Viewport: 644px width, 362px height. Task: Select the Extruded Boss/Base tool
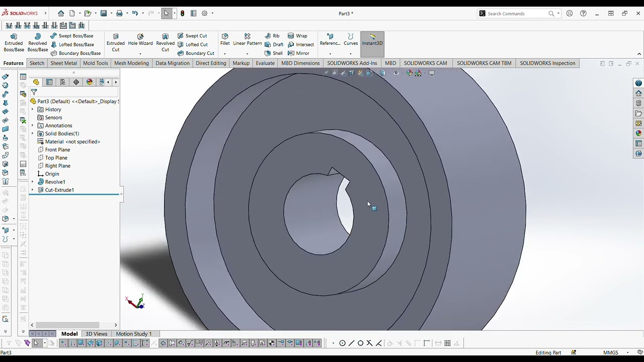pyautogui.click(x=14, y=43)
